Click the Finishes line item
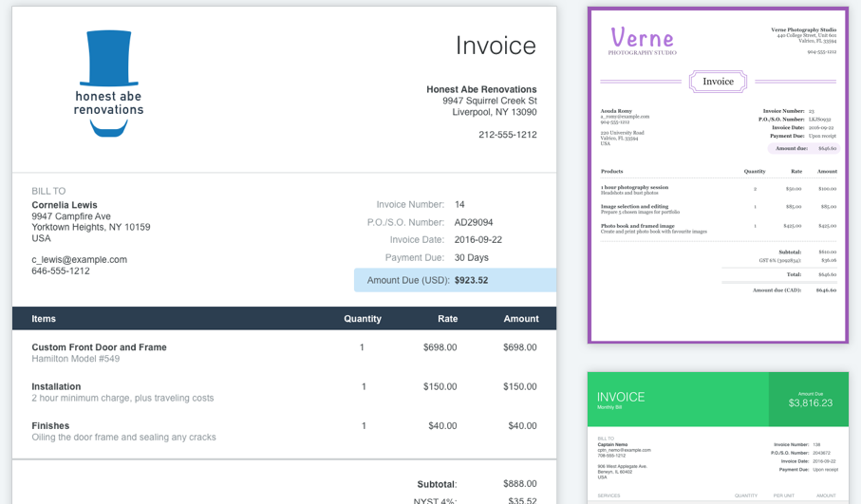This screenshot has height=504, width=861. point(50,425)
